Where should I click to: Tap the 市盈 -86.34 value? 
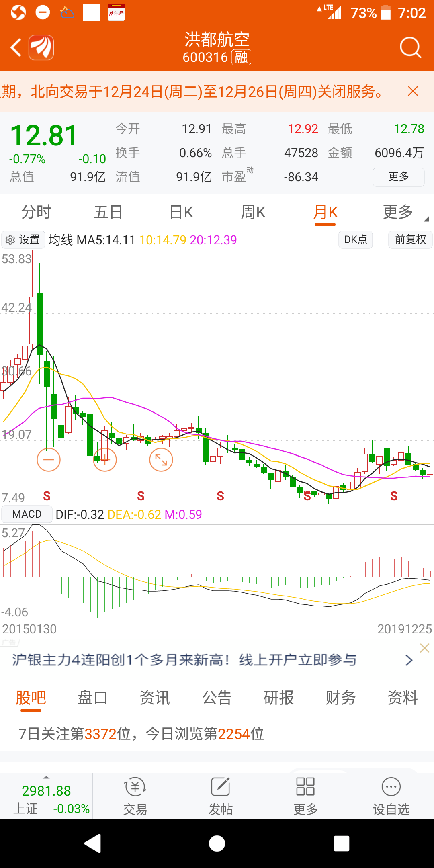click(301, 177)
